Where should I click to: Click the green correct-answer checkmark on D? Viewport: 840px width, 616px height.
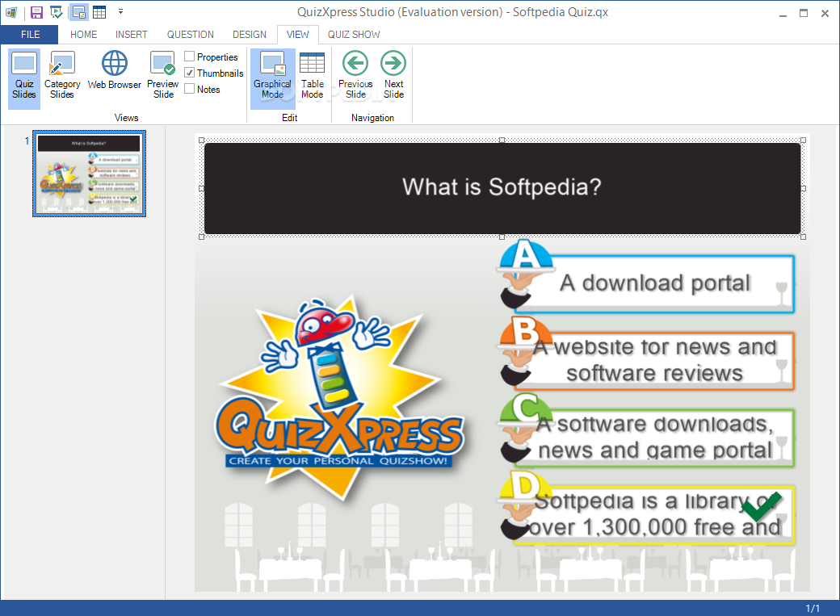(761, 506)
